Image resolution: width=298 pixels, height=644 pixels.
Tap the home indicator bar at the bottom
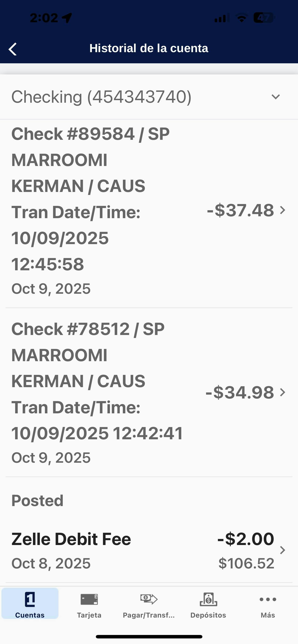coord(149,637)
